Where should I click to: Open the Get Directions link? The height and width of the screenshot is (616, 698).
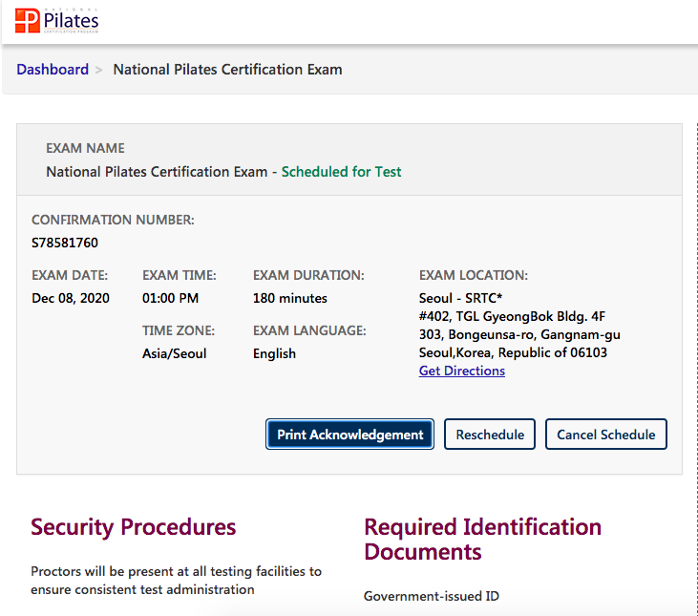click(461, 371)
